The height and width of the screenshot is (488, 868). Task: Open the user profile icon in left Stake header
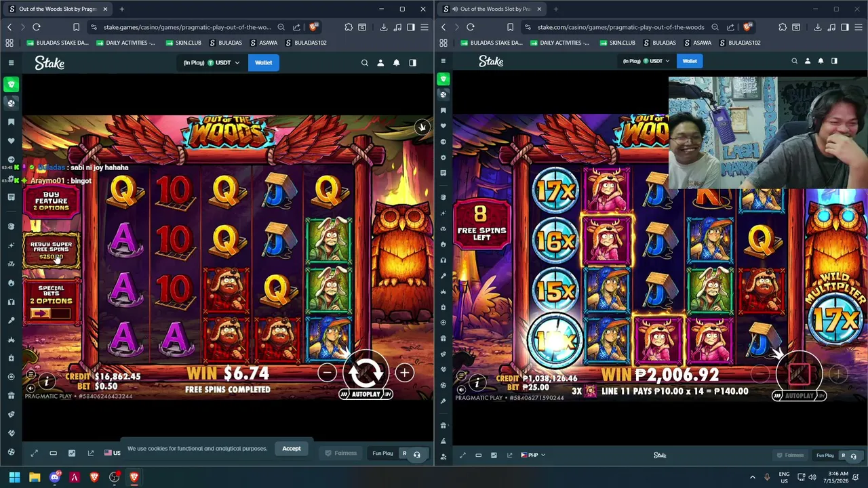(380, 62)
